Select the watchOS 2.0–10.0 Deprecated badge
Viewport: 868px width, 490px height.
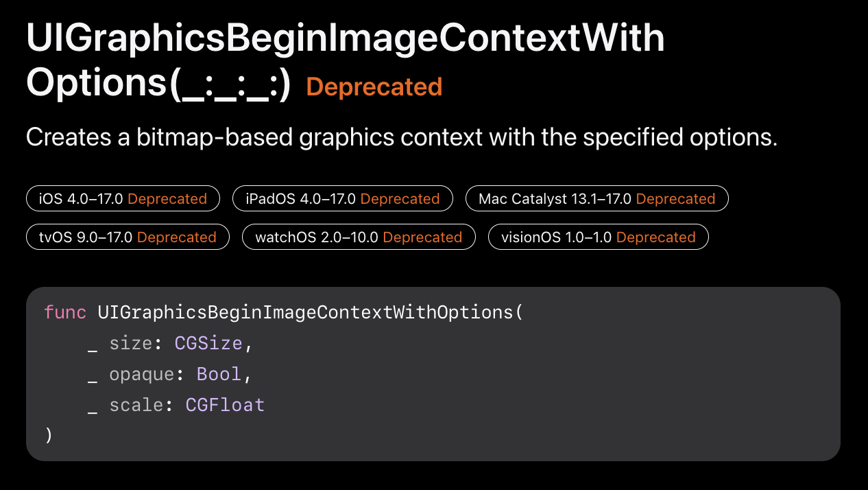click(x=359, y=237)
